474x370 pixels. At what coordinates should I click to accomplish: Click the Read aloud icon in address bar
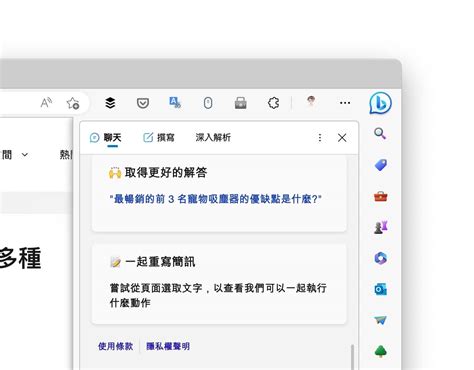(x=46, y=103)
